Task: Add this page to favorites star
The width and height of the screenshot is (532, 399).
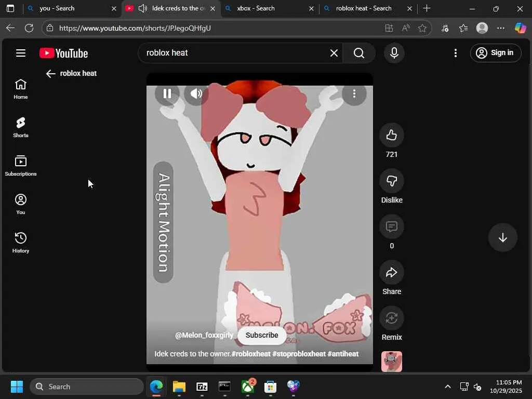Action: pos(422,28)
